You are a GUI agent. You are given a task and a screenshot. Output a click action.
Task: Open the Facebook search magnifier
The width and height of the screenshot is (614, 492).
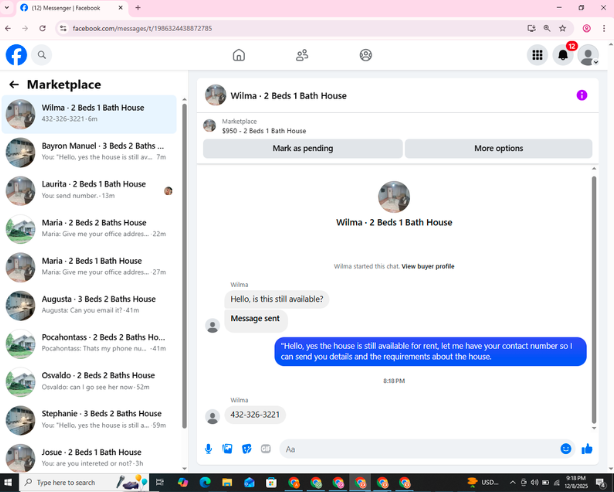point(42,55)
